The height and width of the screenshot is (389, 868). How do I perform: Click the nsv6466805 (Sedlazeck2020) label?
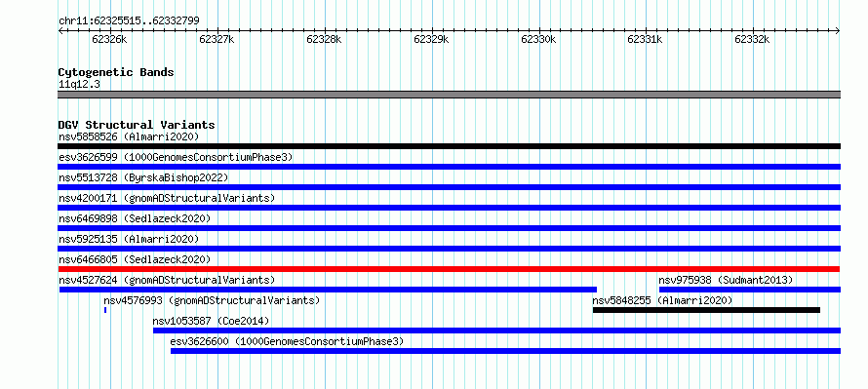135,259
